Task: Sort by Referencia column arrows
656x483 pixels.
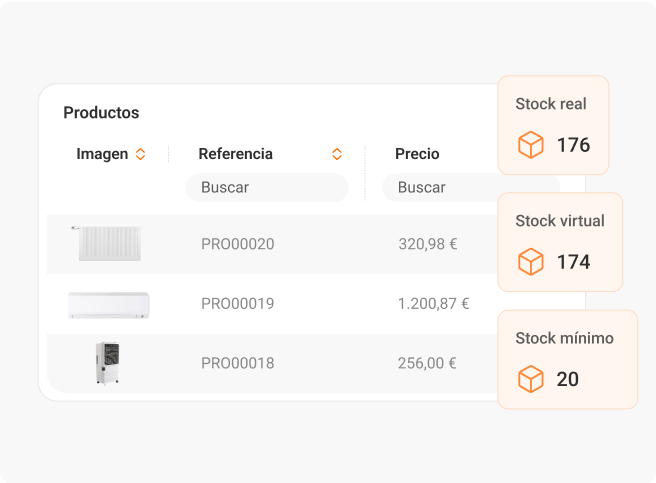Action: 337,154
